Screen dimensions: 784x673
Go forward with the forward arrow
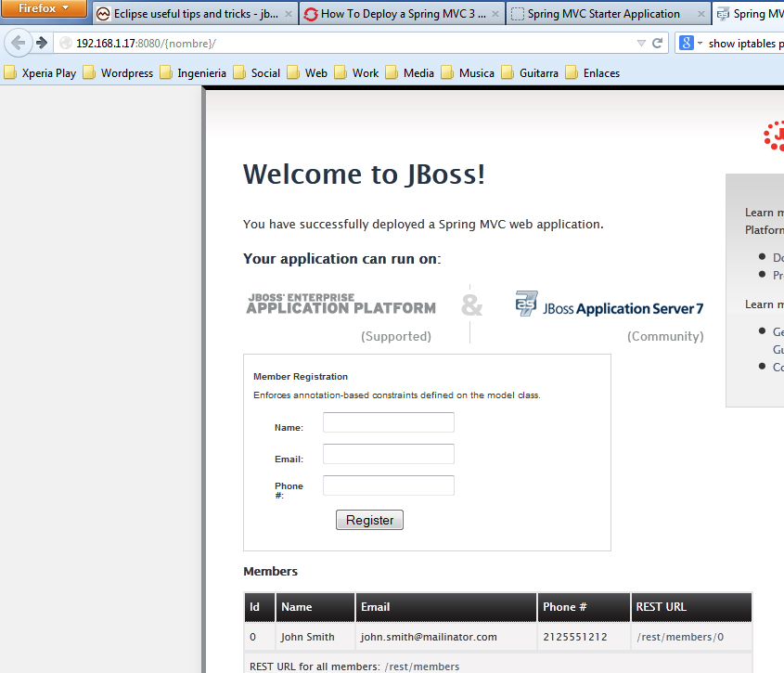(42, 43)
